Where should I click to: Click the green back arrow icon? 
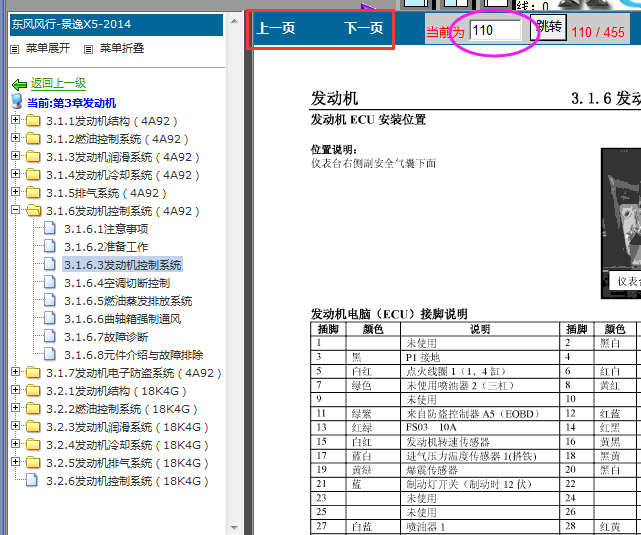(19, 85)
